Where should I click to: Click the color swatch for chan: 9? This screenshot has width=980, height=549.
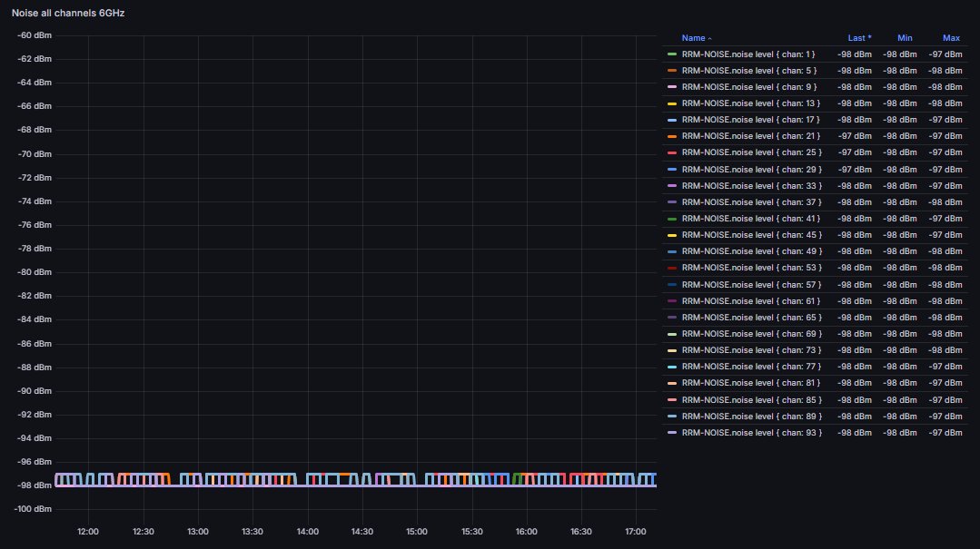tap(672, 87)
